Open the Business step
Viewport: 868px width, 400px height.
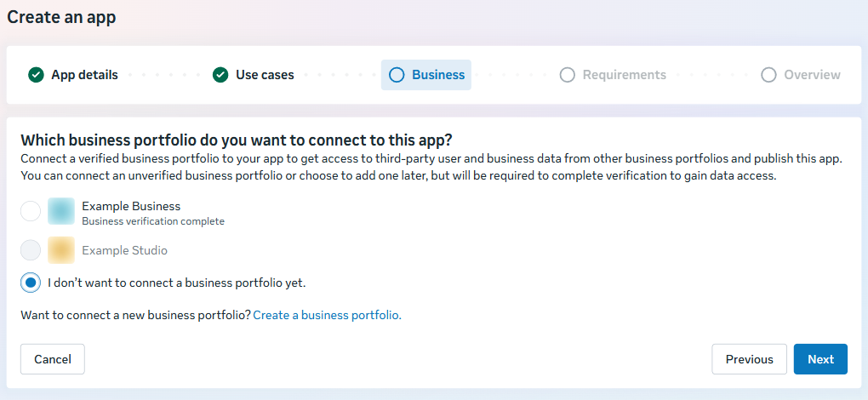click(426, 75)
